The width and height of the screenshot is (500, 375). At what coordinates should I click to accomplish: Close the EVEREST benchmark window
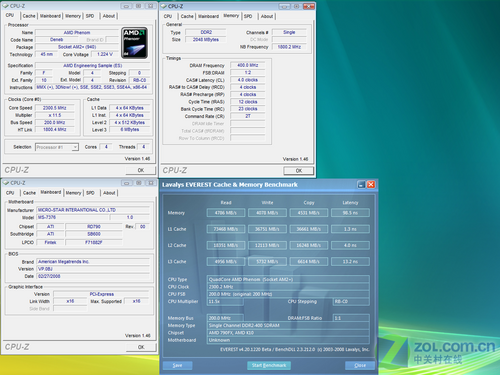[x=371, y=185]
